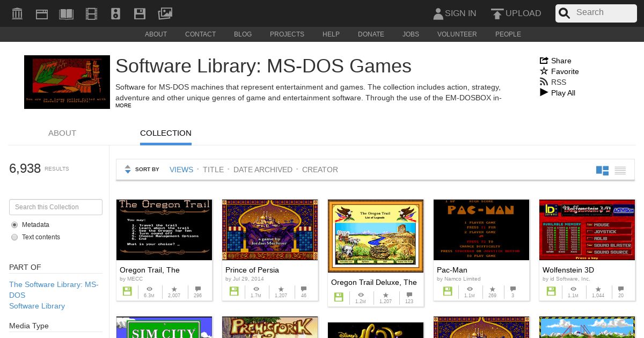
Task: Open the Internet Archive home icon
Action: click(x=17, y=13)
